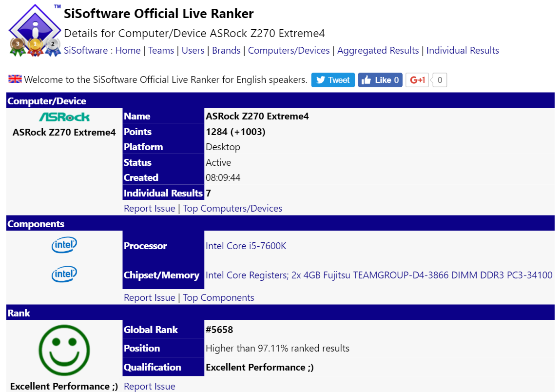The width and height of the screenshot is (560, 392).
Task: Click the Intel logo beside Chipset/Memory
Action: click(x=64, y=274)
